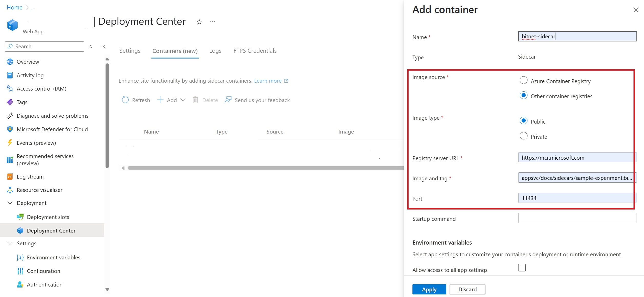Screen dimensions: 644x297
Task: Click the favorite star icon beside Deployment Center
Action: pos(199,22)
